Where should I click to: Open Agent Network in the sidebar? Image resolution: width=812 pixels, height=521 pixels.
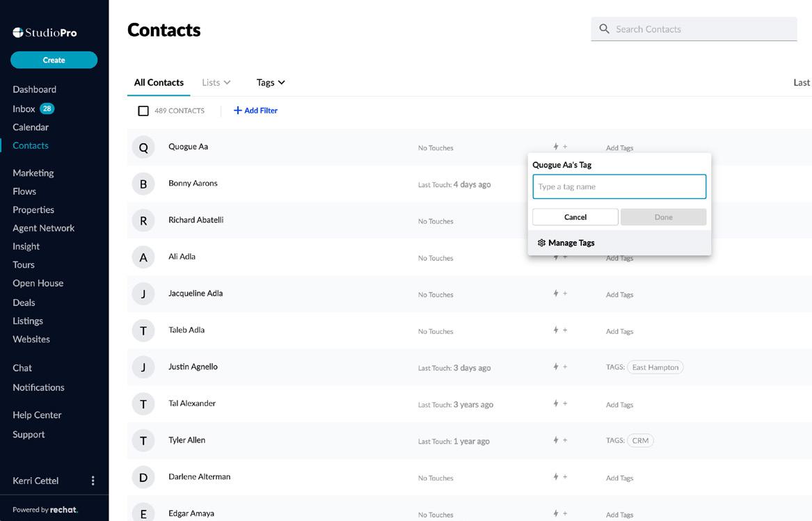coord(44,228)
